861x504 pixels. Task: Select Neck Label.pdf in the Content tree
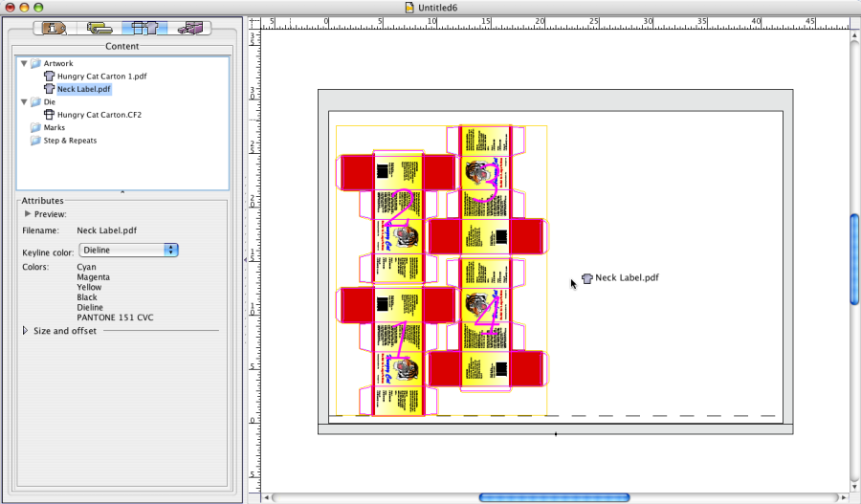tap(83, 89)
